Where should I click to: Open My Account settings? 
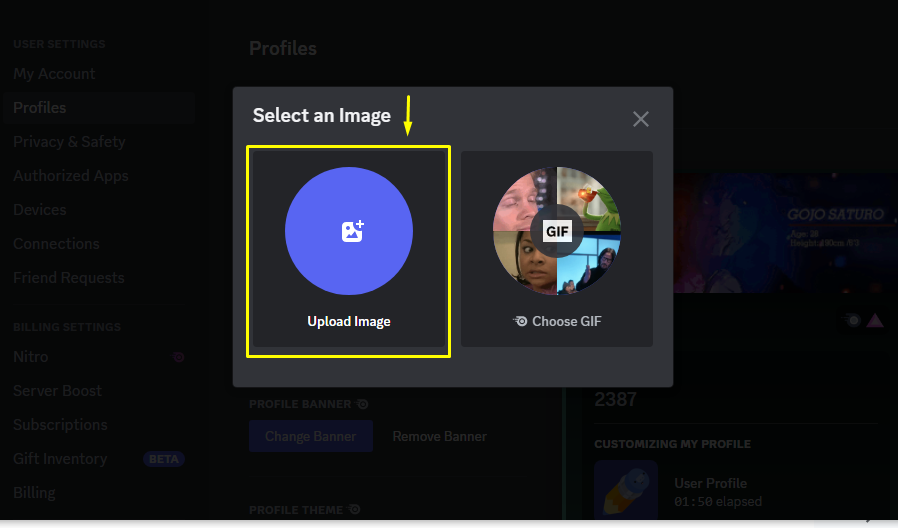(x=54, y=74)
